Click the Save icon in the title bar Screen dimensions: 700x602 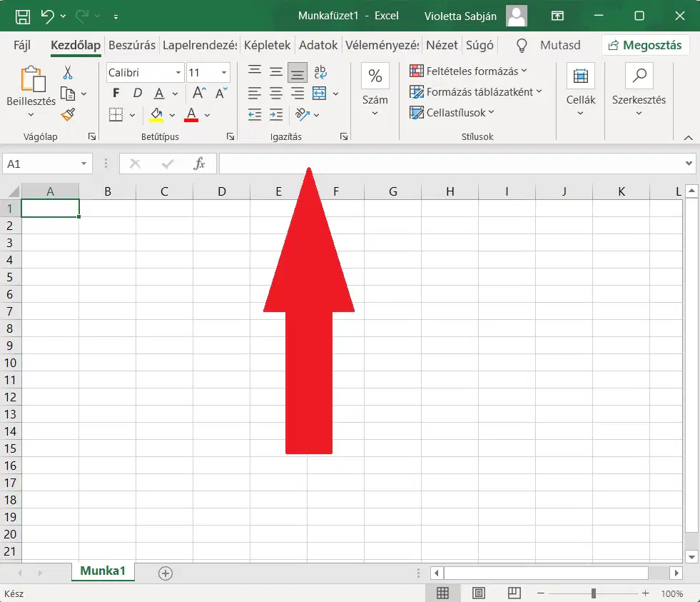coord(23,16)
